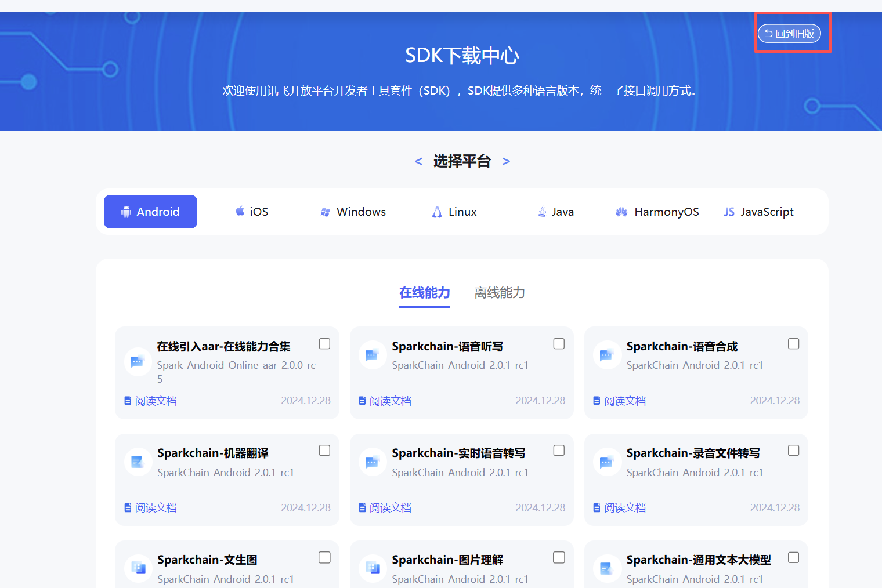Click the SDK下载中心 page heading
Screen dimensions: 882x588
[462, 56]
